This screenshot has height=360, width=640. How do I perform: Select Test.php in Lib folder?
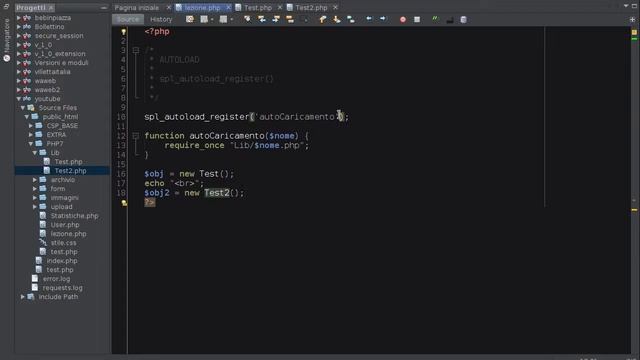(x=68, y=162)
